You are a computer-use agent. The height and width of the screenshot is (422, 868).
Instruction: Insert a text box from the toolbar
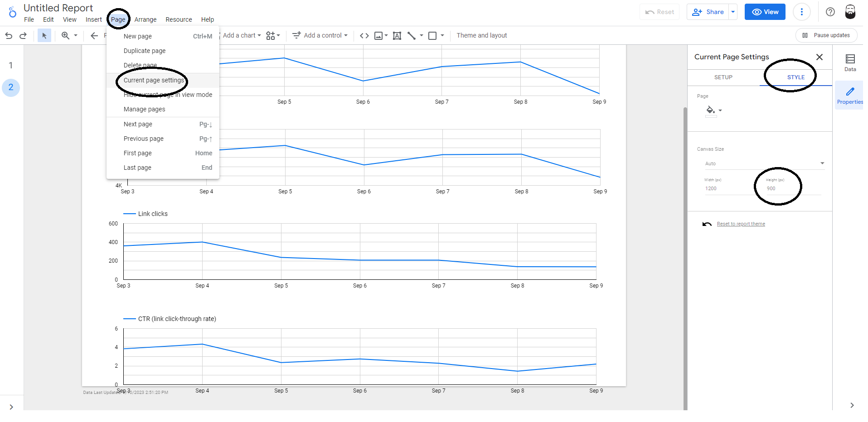click(397, 36)
